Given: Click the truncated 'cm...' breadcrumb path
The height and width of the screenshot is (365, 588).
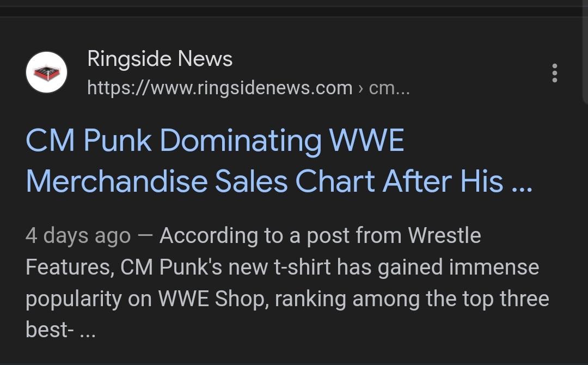Looking at the screenshot, I should click(x=389, y=88).
